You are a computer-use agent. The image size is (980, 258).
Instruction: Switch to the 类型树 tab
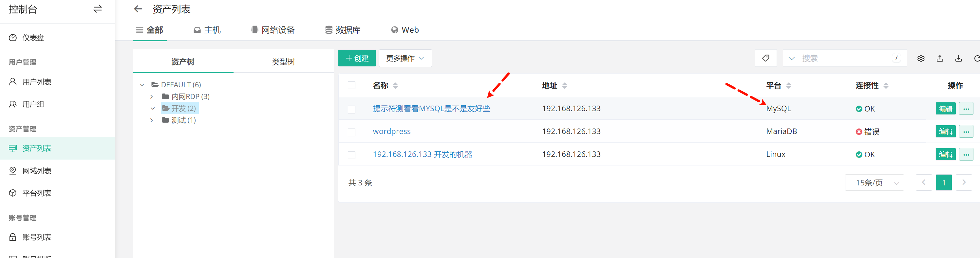(x=283, y=61)
